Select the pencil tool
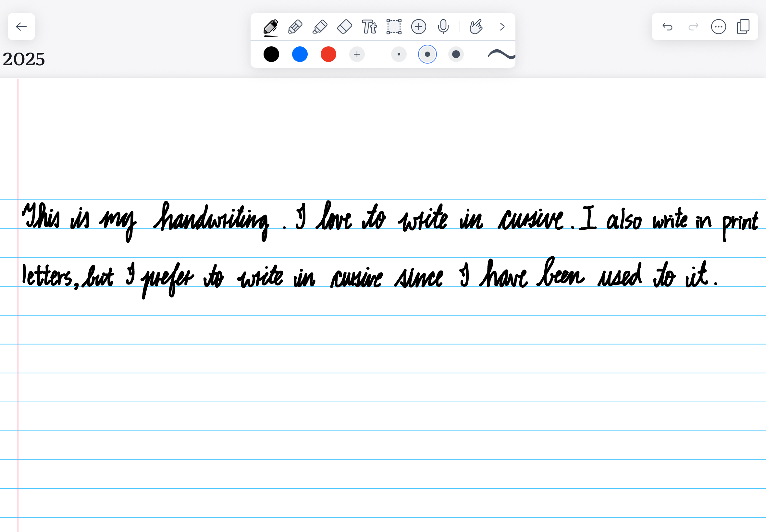 pos(295,27)
